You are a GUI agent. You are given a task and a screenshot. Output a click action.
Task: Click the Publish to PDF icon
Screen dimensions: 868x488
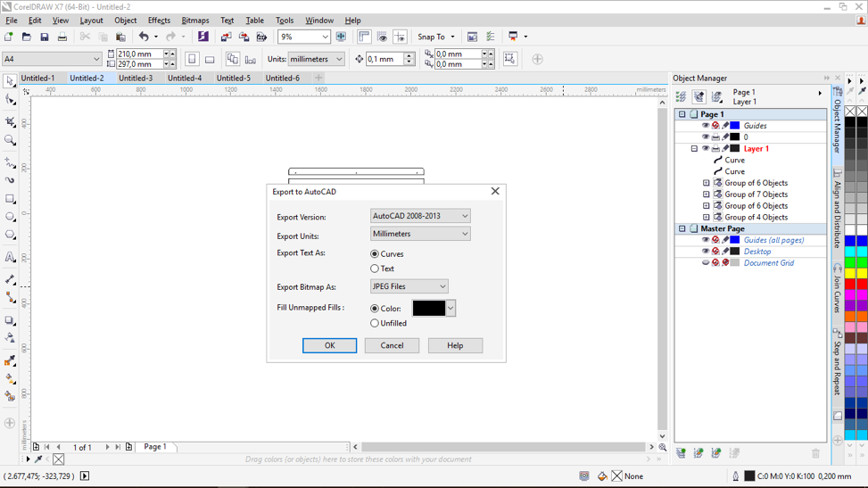[x=262, y=37]
